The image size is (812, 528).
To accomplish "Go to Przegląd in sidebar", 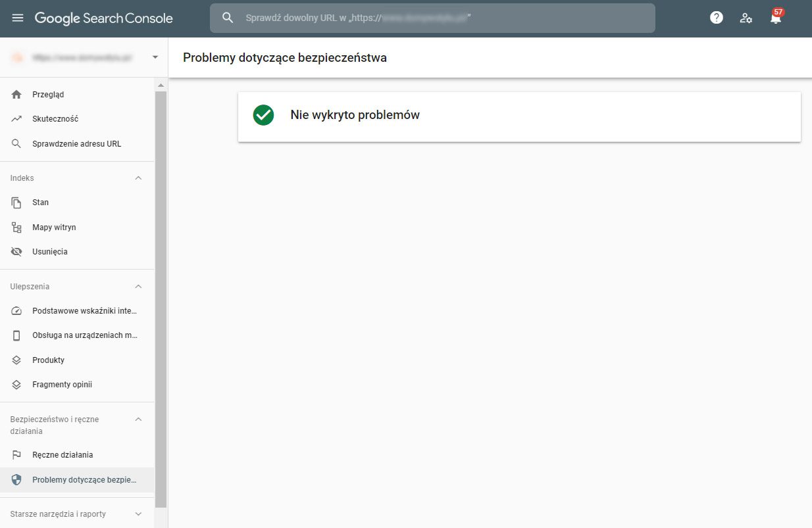I will click(x=77, y=95).
